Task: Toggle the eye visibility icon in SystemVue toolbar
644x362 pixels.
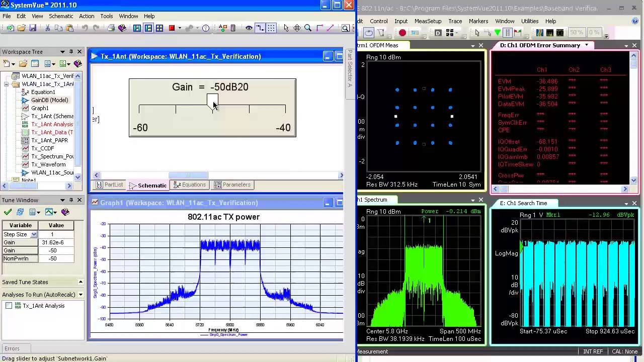Action: [x=249, y=28]
